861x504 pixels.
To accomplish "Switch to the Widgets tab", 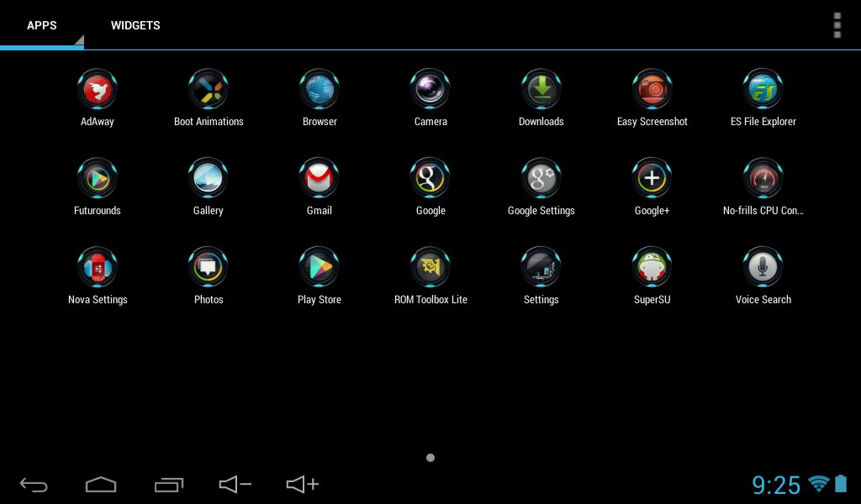I will (135, 25).
